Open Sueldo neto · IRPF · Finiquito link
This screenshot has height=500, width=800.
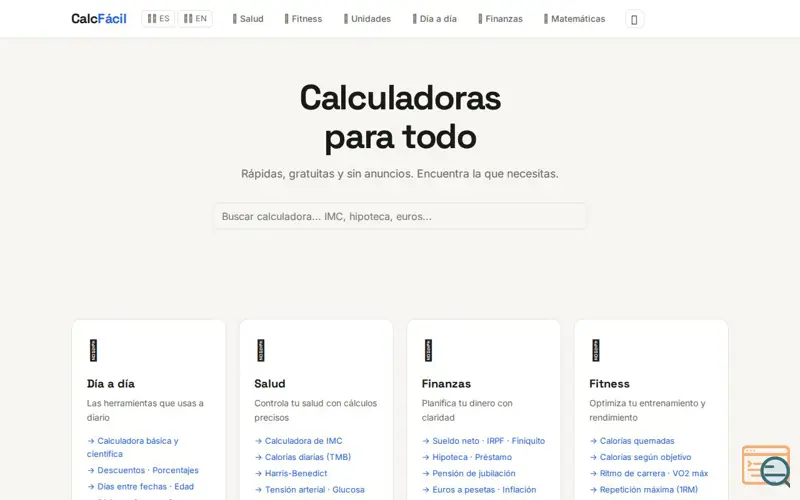(483, 441)
